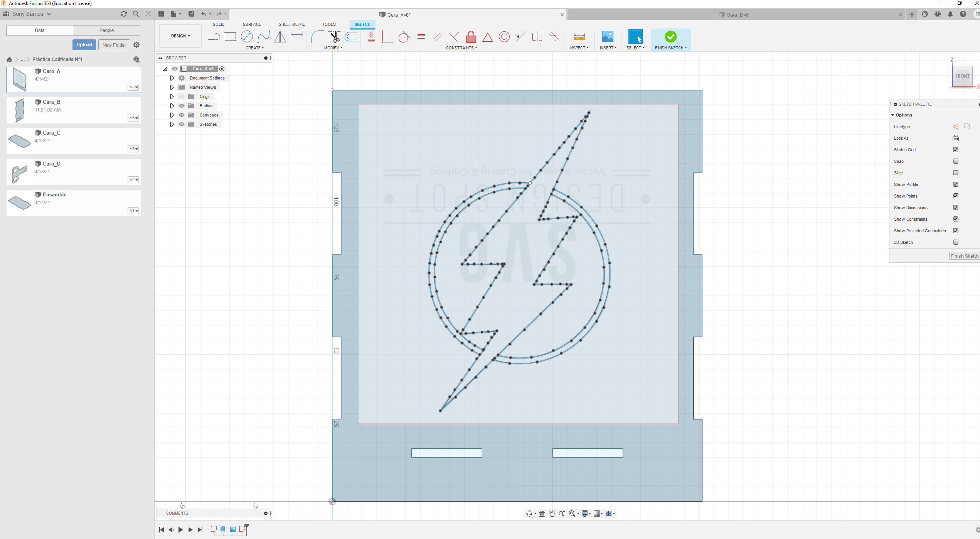Open the Sketch menu tab
Screen dimensions: 980x539
coord(362,24)
